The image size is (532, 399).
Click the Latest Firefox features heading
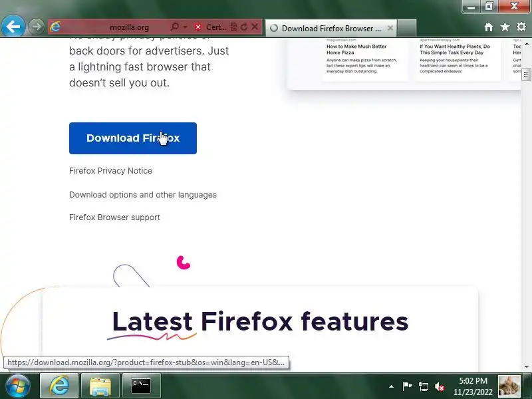coord(260,321)
